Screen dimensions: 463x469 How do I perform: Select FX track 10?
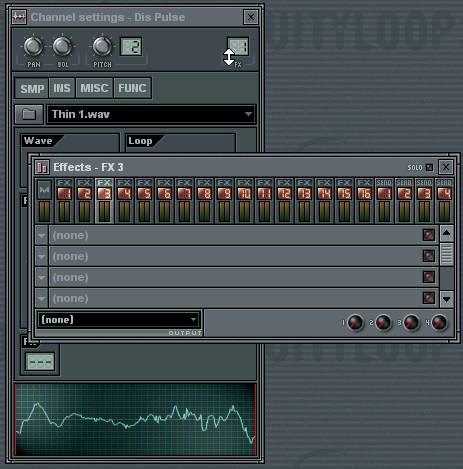click(244, 201)
